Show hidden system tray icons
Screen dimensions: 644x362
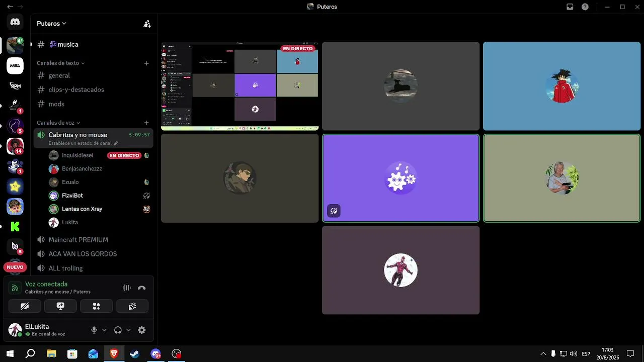543,353
